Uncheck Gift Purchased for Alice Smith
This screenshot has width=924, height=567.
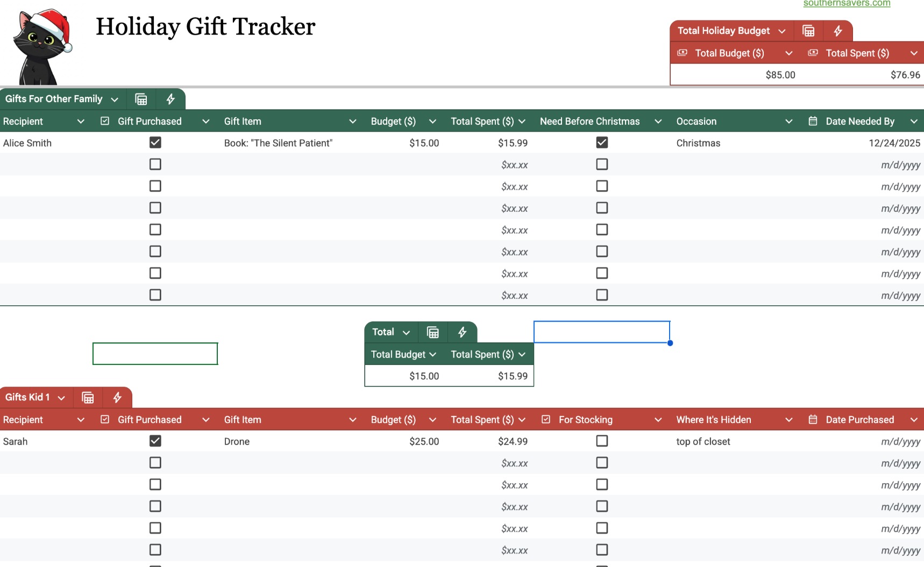click(x=155, y=142)
